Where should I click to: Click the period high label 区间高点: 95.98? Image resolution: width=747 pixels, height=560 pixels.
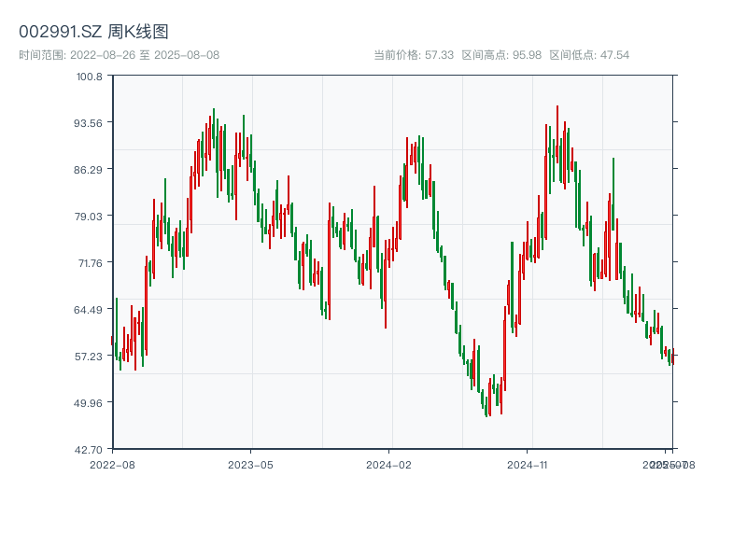(x=501, y=55)
